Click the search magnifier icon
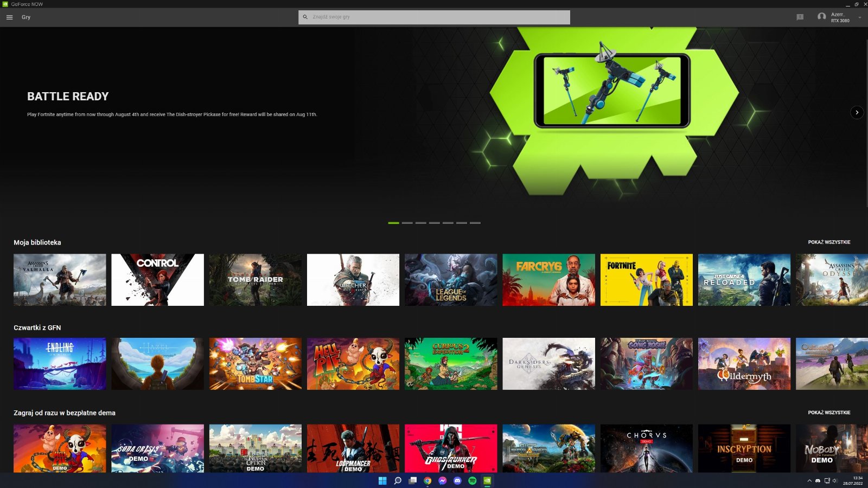The image size is (868, 488). point(305,17)
